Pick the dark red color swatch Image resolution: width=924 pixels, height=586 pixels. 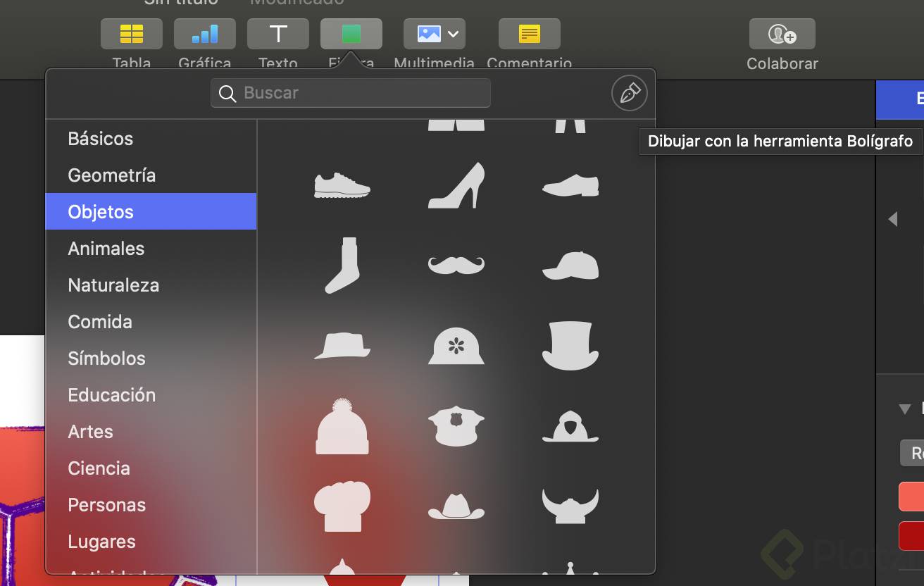pyautogui.click(x=912, y=535)
